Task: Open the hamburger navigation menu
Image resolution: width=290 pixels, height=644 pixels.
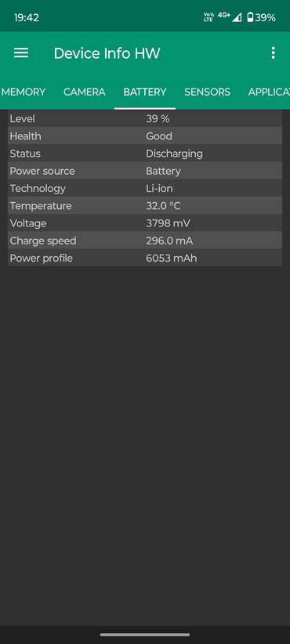Action: (21, 52)
